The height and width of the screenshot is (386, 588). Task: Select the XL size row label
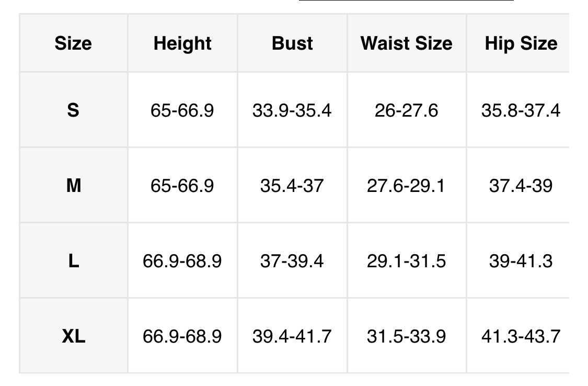point(73,336)
